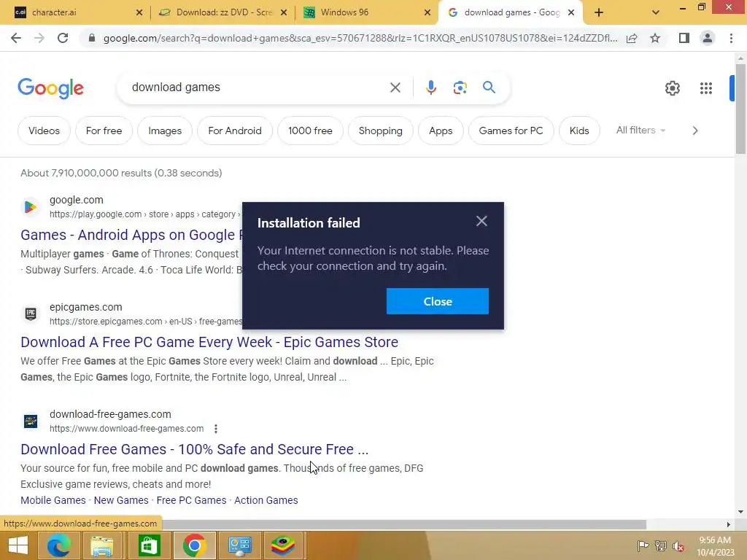Bookmark this page with the star icon
747x560 pixels.
pyautogui.click(x=655, y=38)
